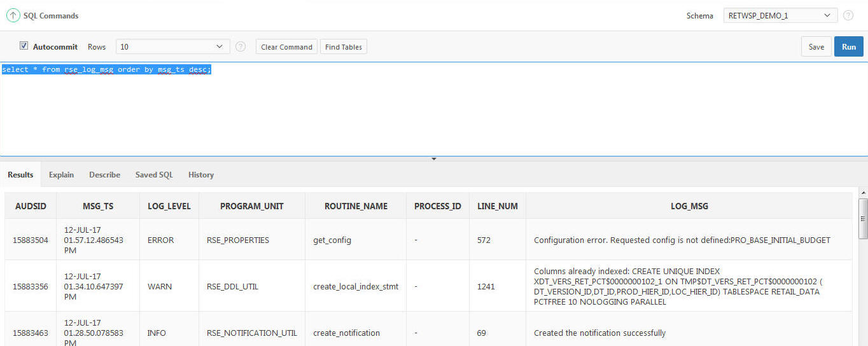Click the AUDSID cell 15883356
868x346 pixels.
click(31, 286)
